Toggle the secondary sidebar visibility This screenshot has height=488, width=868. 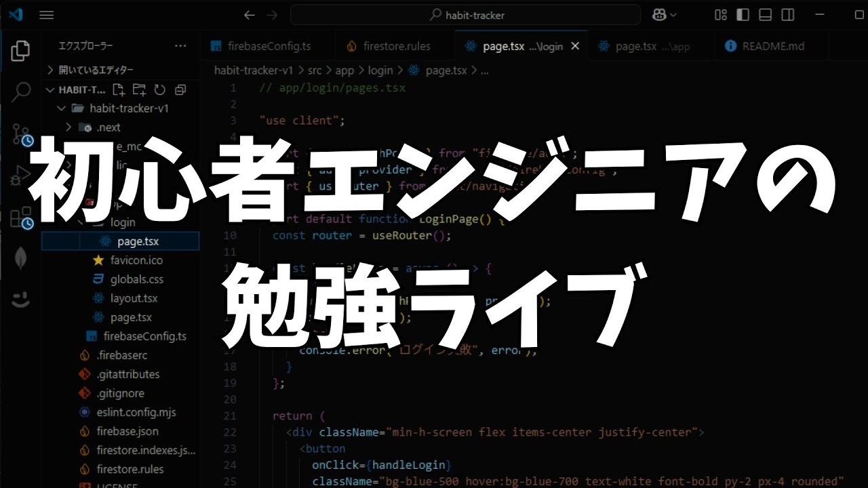[x=787, y=14]
